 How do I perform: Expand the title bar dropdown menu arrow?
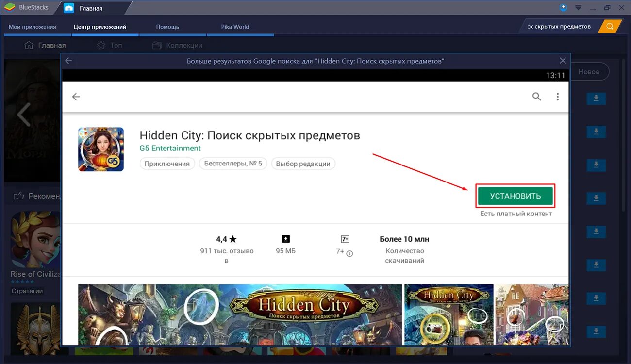[x=578, y=8]
